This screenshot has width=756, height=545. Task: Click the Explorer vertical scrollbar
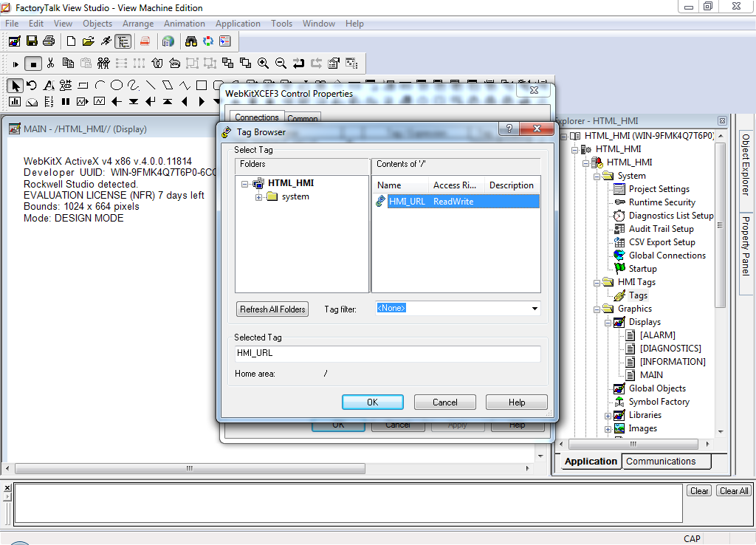pos(720,225)
